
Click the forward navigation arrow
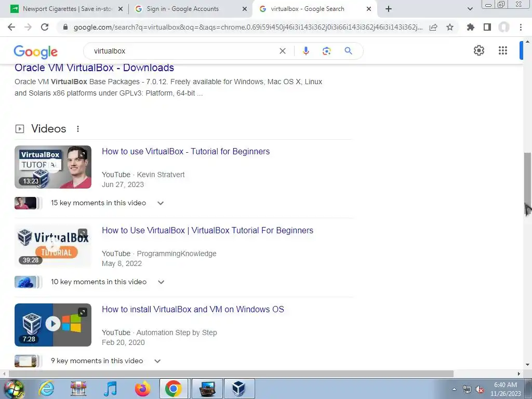[x=28, y=27]
